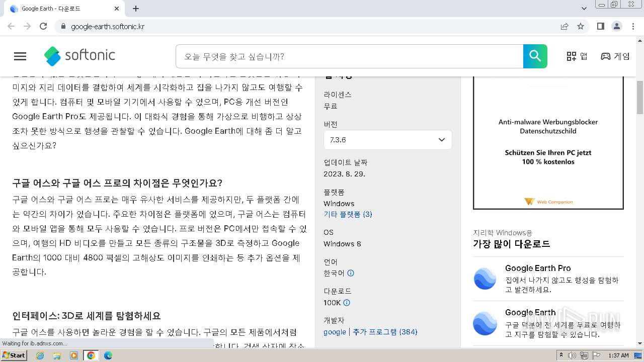Screen dimensions: 644x362
Task: Click the Softonic logo
Action: click(x=80, y=56)
